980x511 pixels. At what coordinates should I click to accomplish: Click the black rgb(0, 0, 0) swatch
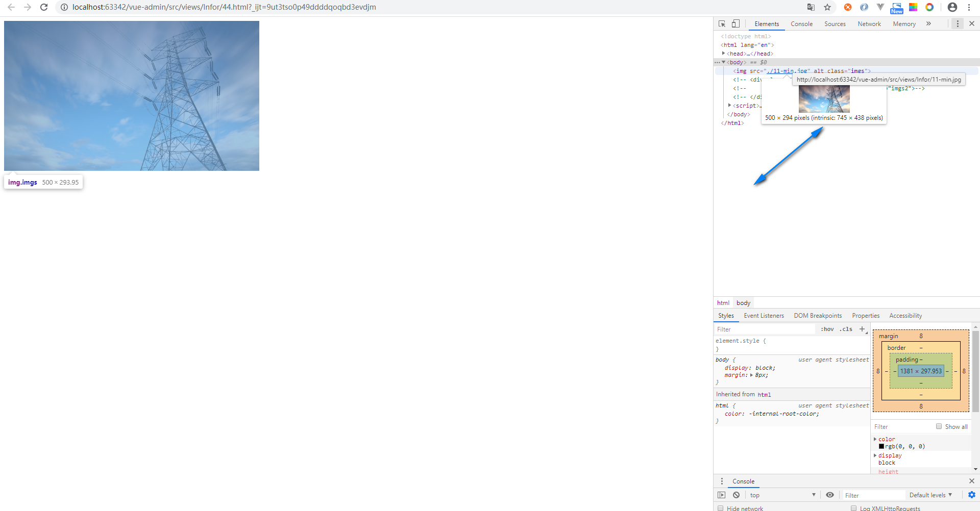point(881,446)
